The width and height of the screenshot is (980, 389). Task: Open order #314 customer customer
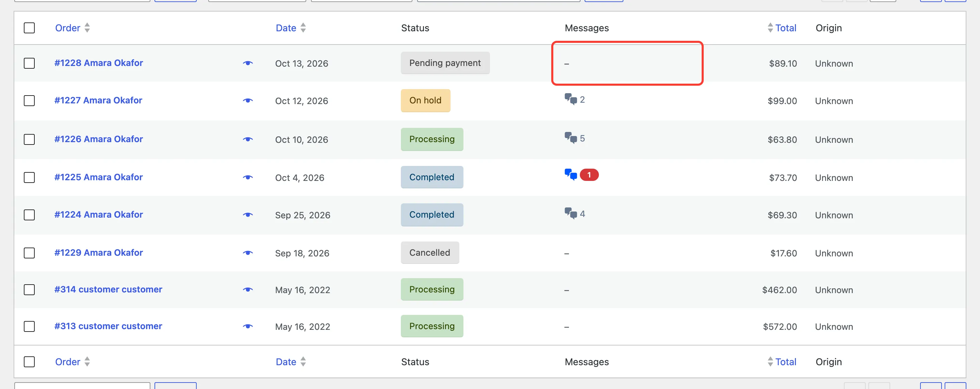108,289
